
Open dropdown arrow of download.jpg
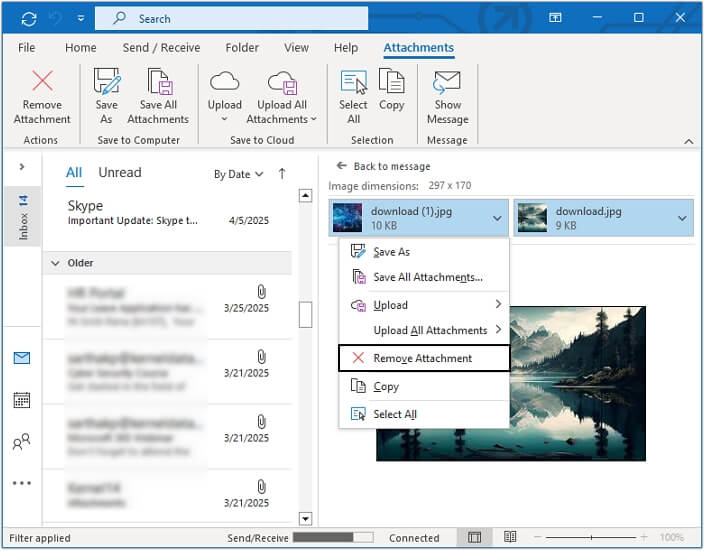(682, 218)
